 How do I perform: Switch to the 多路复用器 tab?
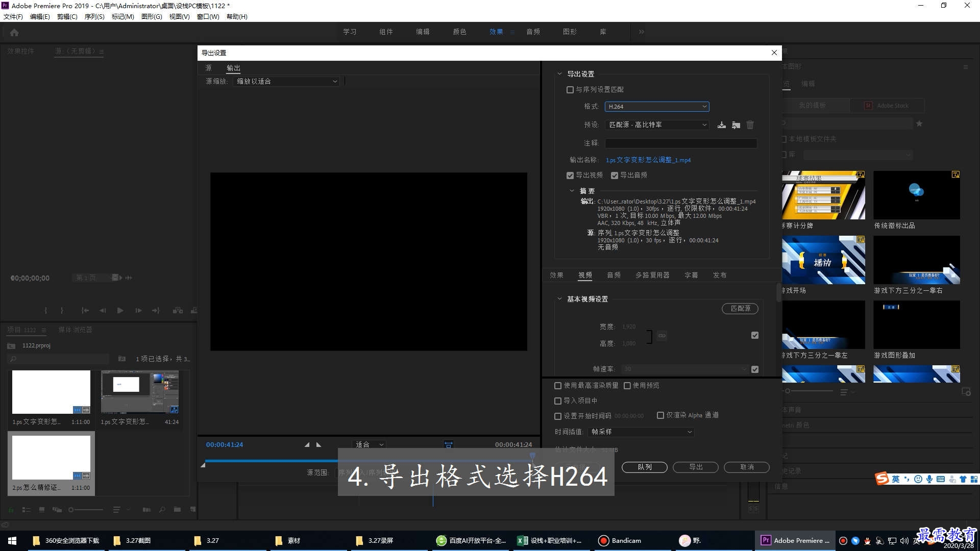tap(652, 275)
